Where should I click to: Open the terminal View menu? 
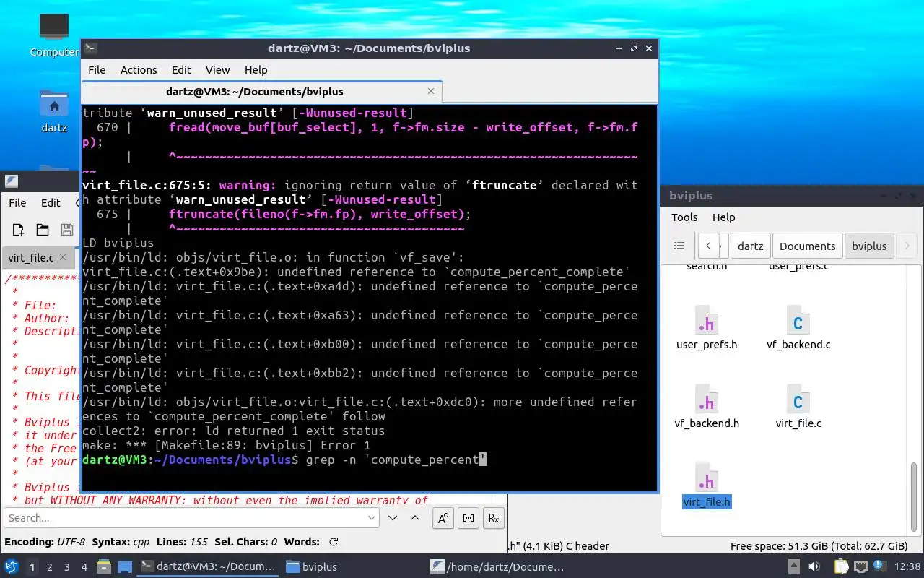coord(217,70)
